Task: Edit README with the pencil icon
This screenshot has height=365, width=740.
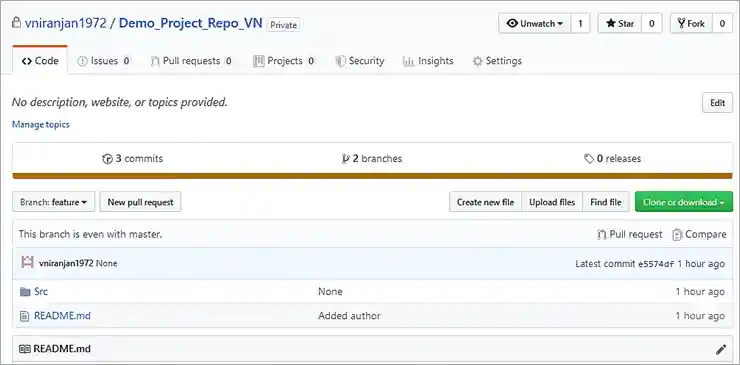Action: [x=721, y=349]
